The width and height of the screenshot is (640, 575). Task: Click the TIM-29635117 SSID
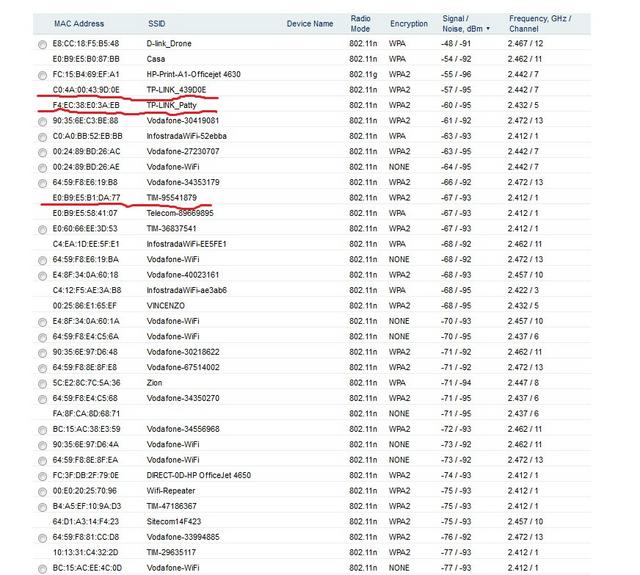point(171,553)
